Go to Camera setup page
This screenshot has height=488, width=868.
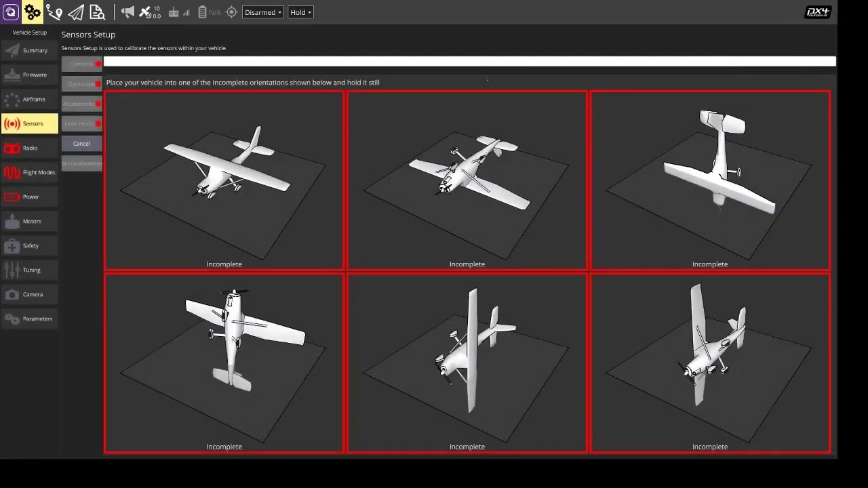tap(29, 294)
